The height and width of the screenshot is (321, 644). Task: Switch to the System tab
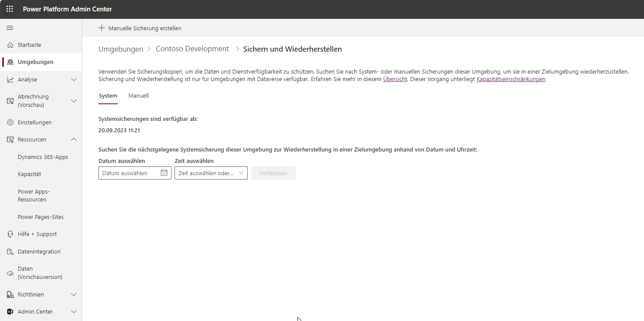point(108,96)
